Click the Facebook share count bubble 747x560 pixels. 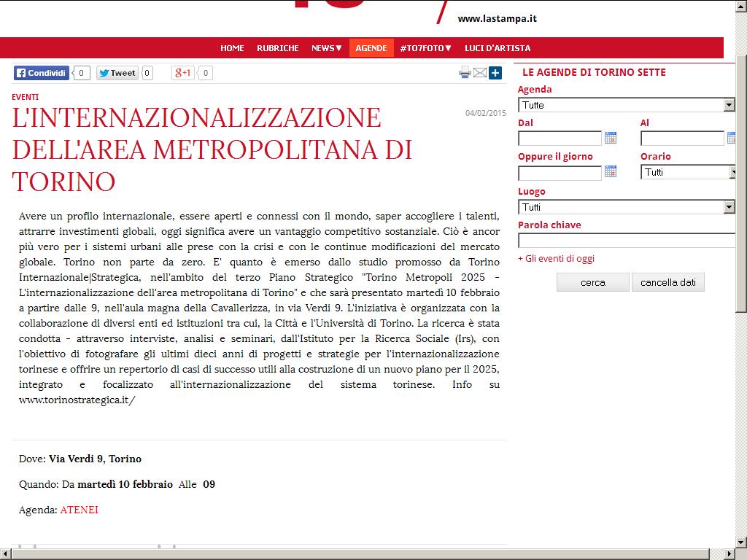pos(82,73)
